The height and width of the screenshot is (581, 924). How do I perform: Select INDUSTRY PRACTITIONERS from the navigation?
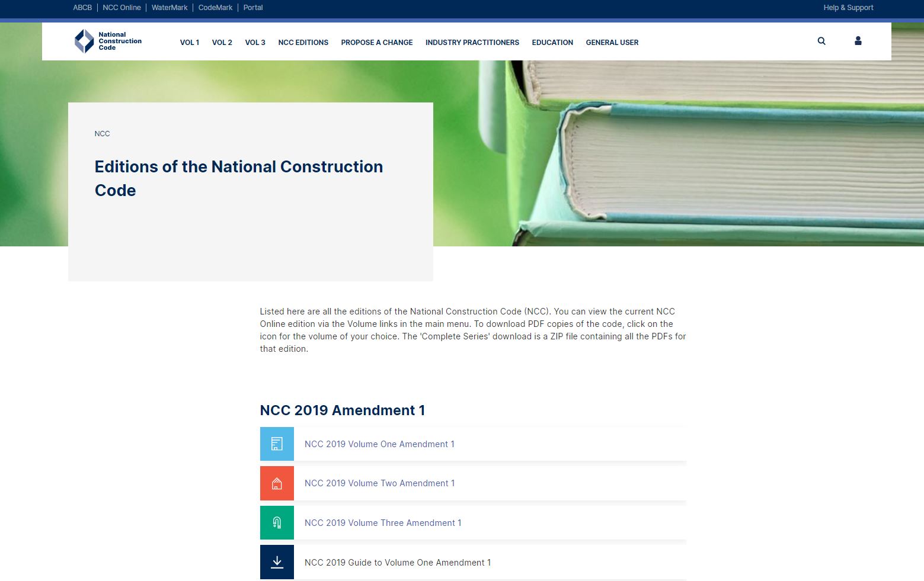coord(472,42)
